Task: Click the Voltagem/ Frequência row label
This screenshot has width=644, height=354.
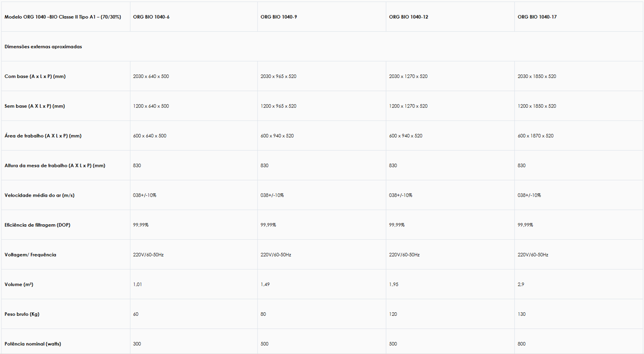Action: 30,255
